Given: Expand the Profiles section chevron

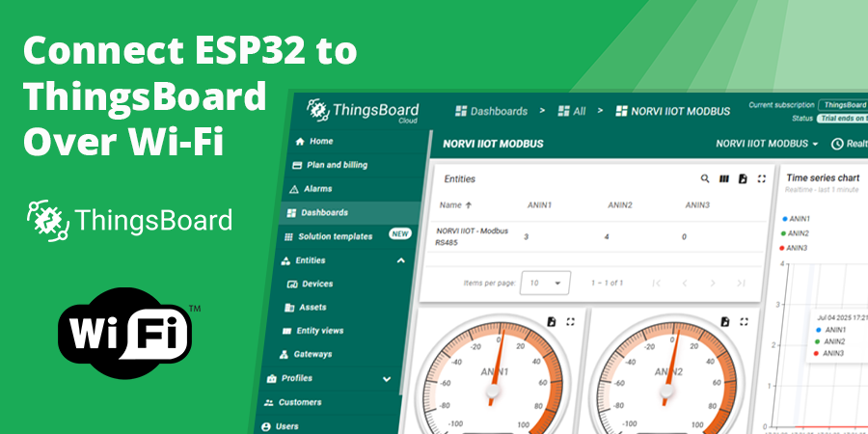Looking at the screenshot, I should click(387, 379).
